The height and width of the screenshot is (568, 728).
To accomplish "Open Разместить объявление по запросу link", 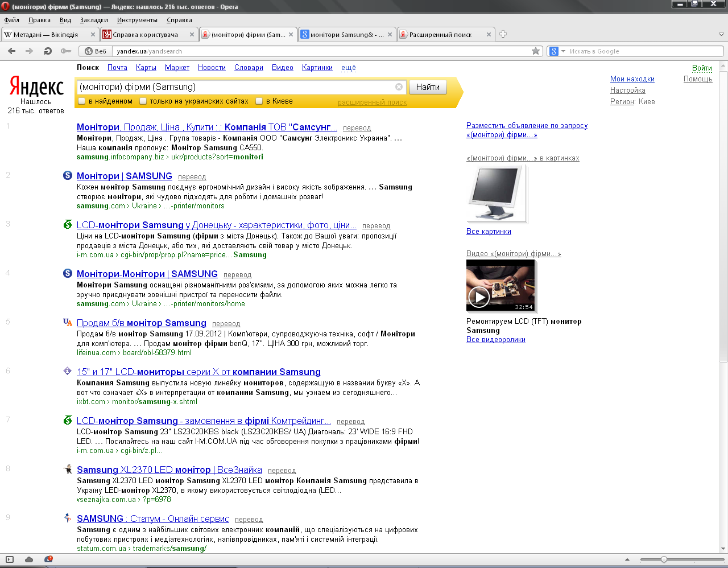I will point(527,130).
